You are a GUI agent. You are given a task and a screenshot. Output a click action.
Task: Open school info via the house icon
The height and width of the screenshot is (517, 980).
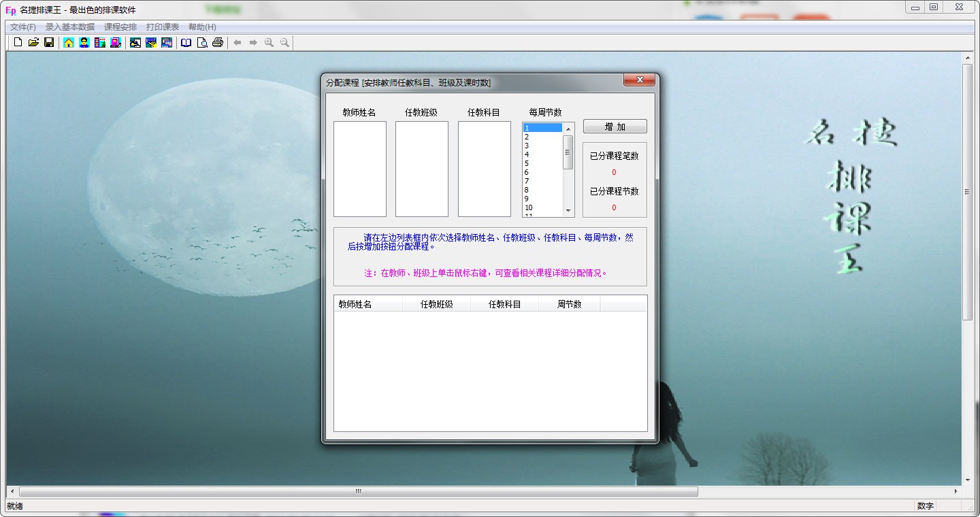point(67,41)
